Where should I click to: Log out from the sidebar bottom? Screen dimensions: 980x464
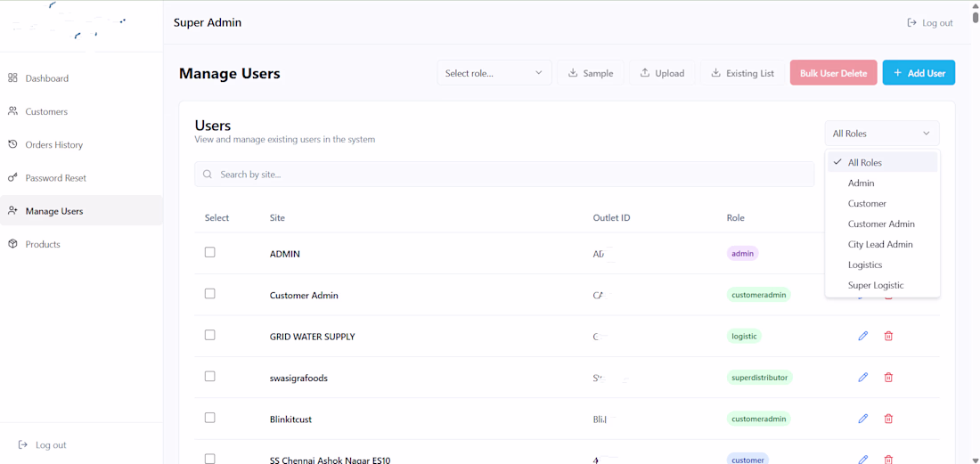43,444
